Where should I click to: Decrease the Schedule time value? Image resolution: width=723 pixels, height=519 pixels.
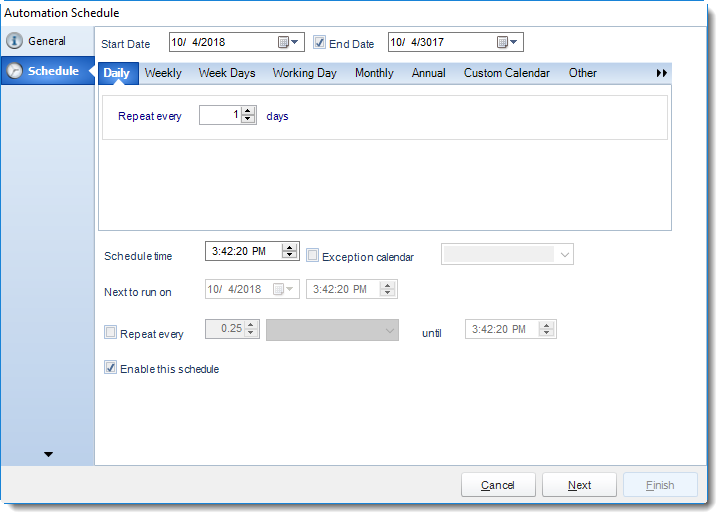[290, 255]
